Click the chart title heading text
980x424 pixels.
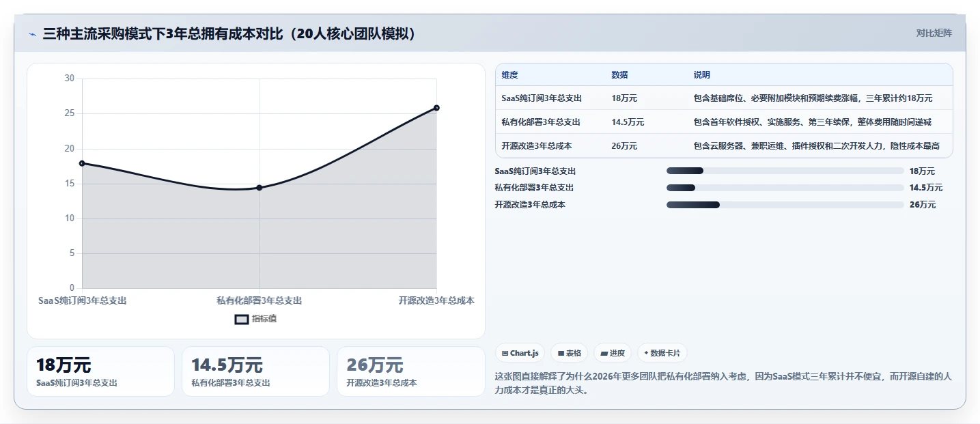[x=229, y=33]
